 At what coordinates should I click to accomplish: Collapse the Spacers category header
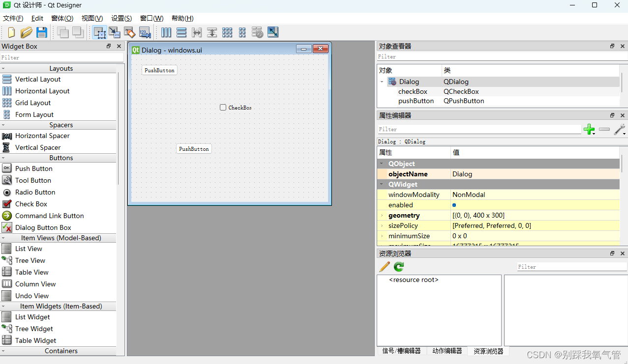3,125
